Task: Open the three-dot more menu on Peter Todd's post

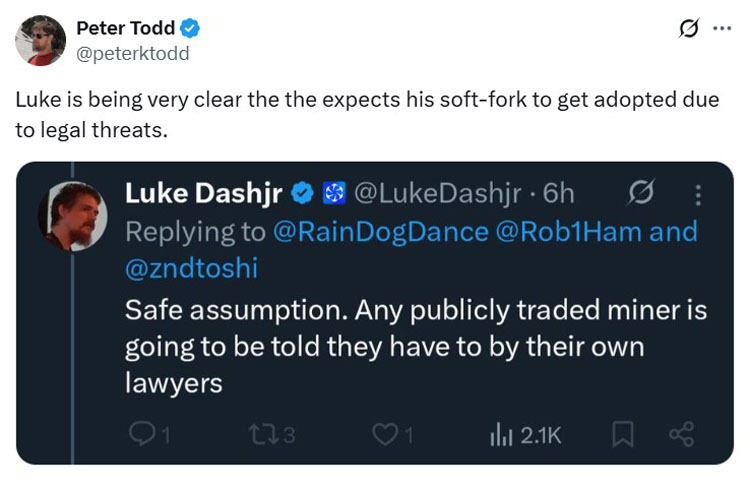Action: point(721,29)
